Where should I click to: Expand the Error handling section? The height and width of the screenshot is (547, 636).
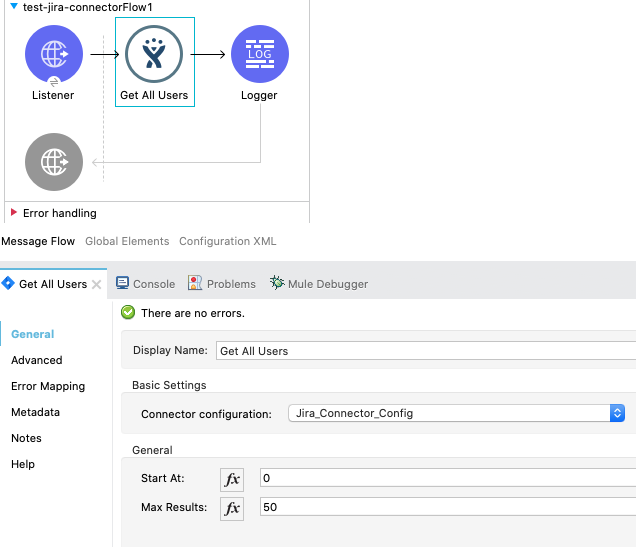(x=13, y=213)
